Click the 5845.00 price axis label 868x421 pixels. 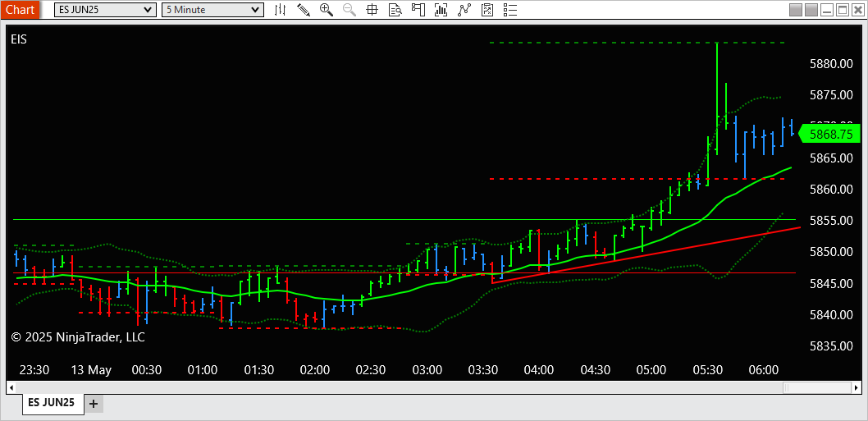pos(831,284)
